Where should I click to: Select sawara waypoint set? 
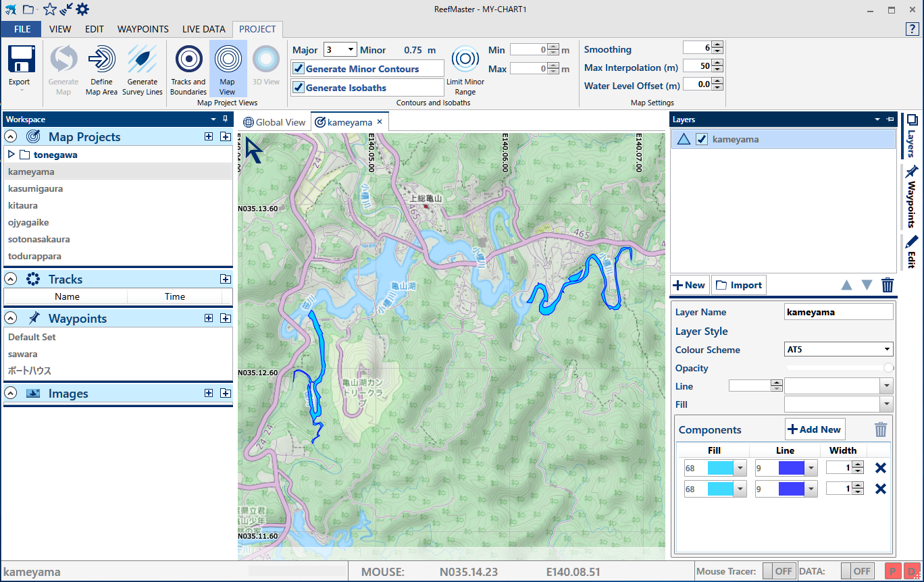pos(23,354)
